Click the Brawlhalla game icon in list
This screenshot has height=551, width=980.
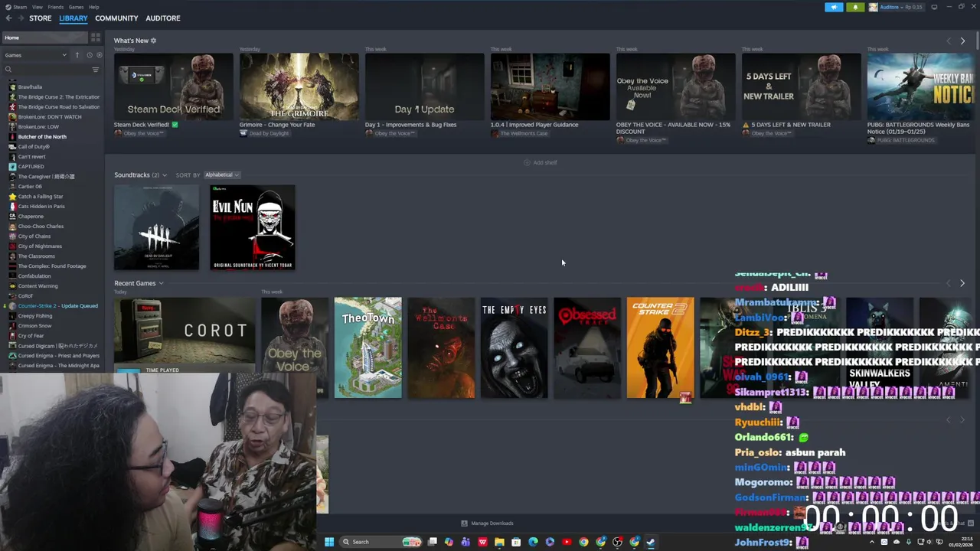point(12,87)
